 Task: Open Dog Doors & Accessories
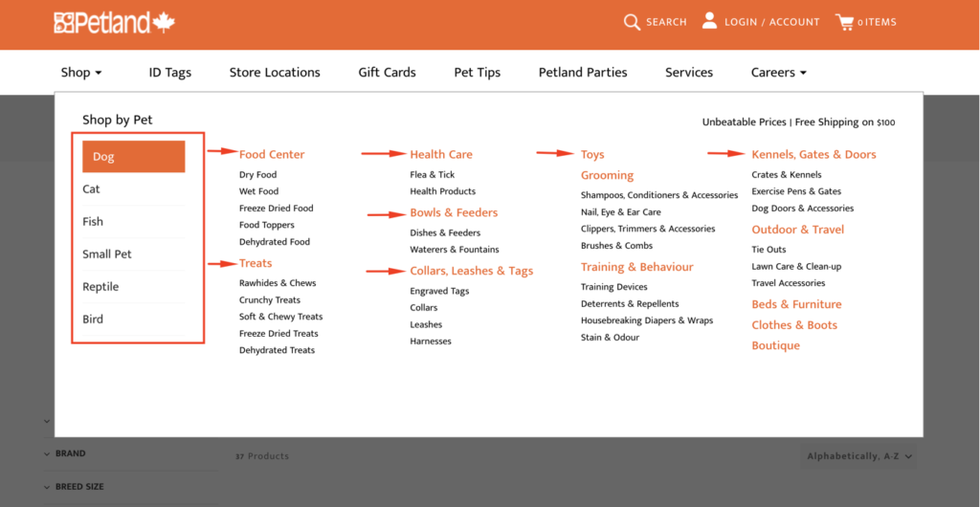[x=803, y=208]
